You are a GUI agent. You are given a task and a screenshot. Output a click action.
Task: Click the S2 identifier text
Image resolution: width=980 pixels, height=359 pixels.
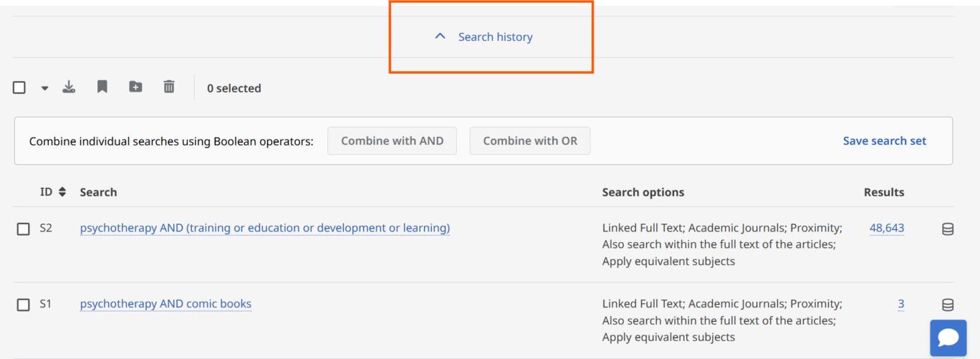46,228
